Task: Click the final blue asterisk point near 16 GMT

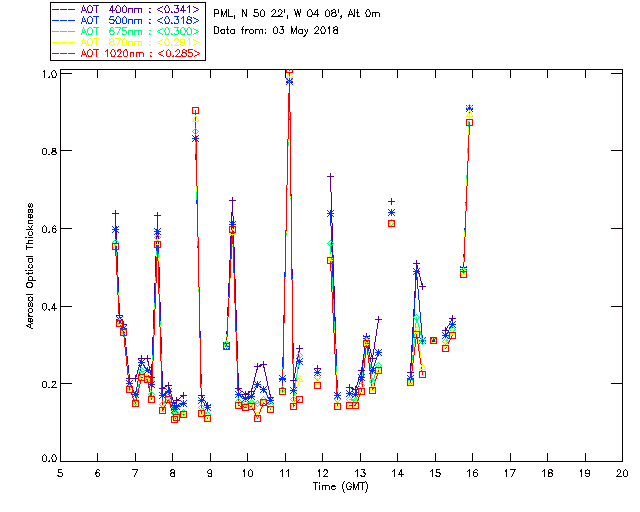Action: [x=469, y=108]
